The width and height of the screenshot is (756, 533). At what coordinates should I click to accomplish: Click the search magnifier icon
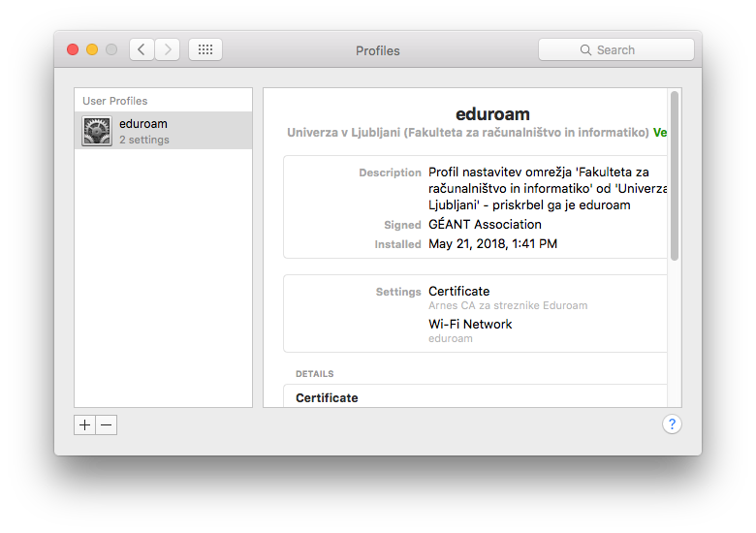point(585,50)
